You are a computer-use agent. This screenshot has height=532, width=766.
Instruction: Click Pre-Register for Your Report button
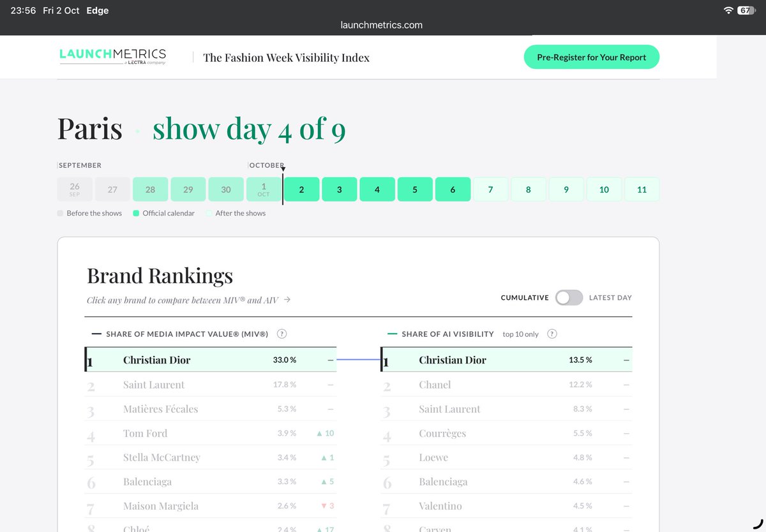point(592,57)
